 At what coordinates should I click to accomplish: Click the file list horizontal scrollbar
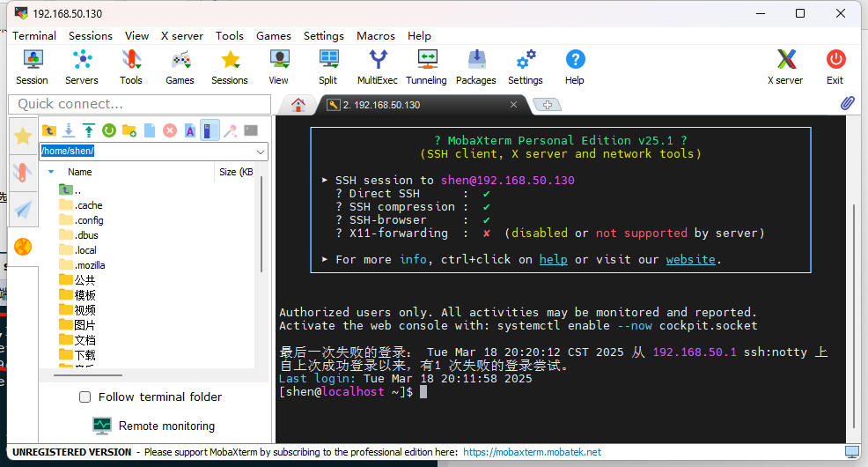click(x=87, y=375)
